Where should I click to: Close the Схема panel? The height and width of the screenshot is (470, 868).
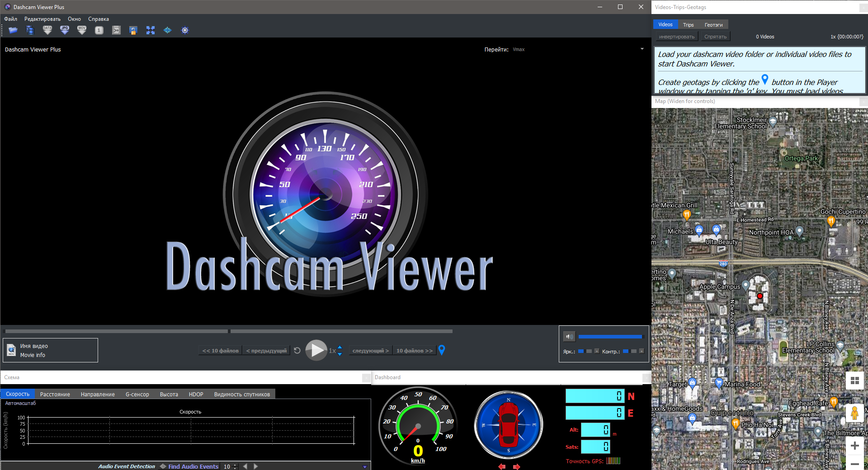(366, 377)
